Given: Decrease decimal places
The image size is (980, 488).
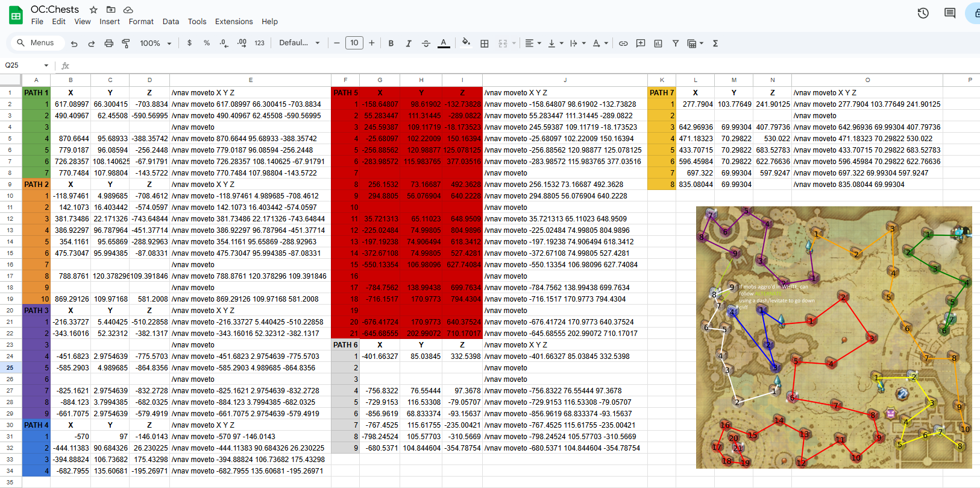Looking at the screenshot, I should click(x=224, y=43).
